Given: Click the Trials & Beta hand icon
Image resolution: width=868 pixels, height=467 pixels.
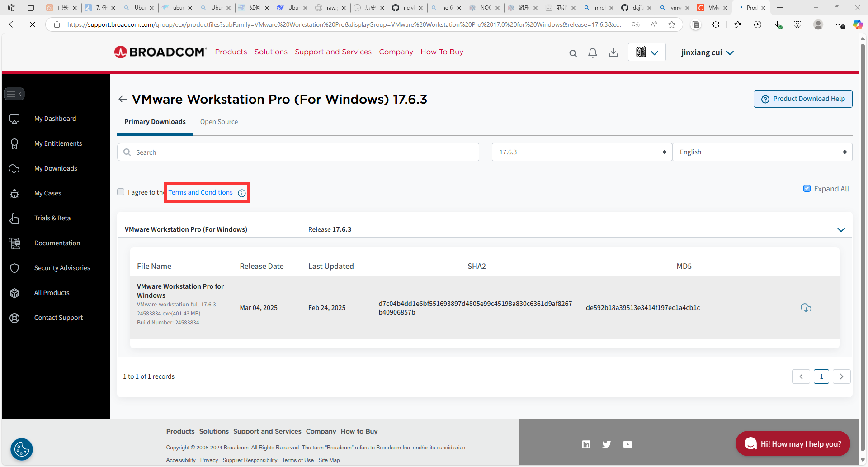Looking at the screenshot, I should click(x=14, y=218).
